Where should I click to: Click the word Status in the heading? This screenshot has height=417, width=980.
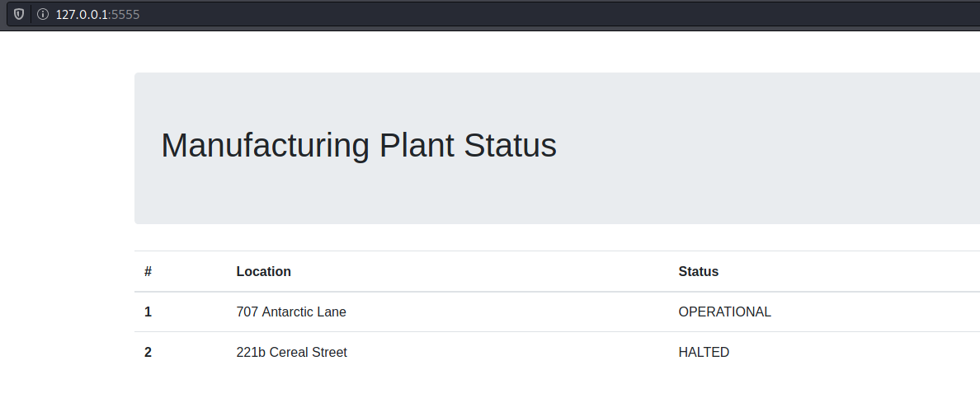click(x=510, y=145)
